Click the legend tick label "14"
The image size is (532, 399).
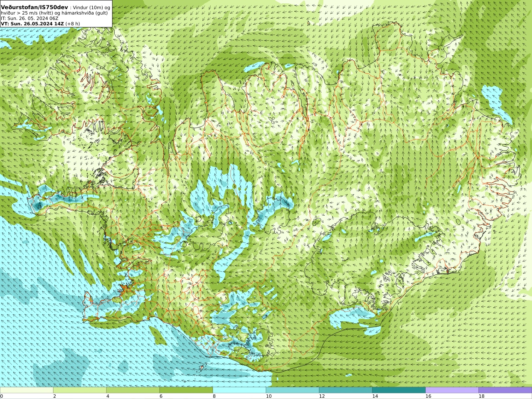coord(374,396)
